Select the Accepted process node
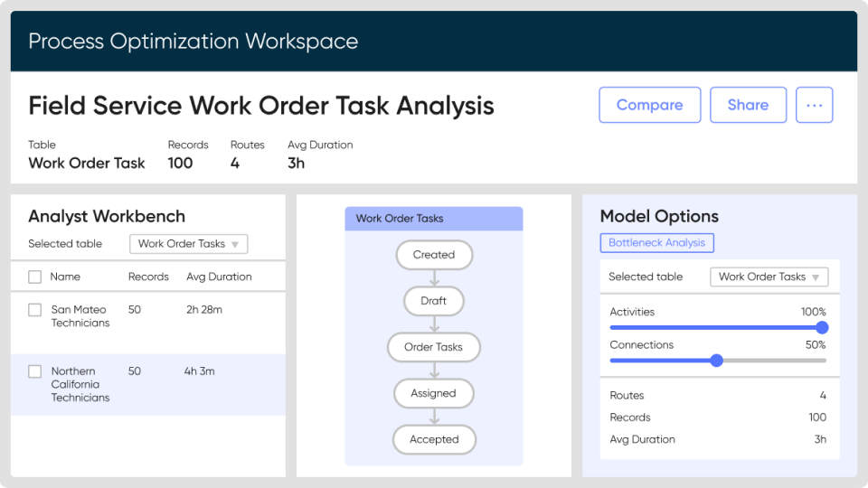The image size is (868, 488). coord(434,439)
